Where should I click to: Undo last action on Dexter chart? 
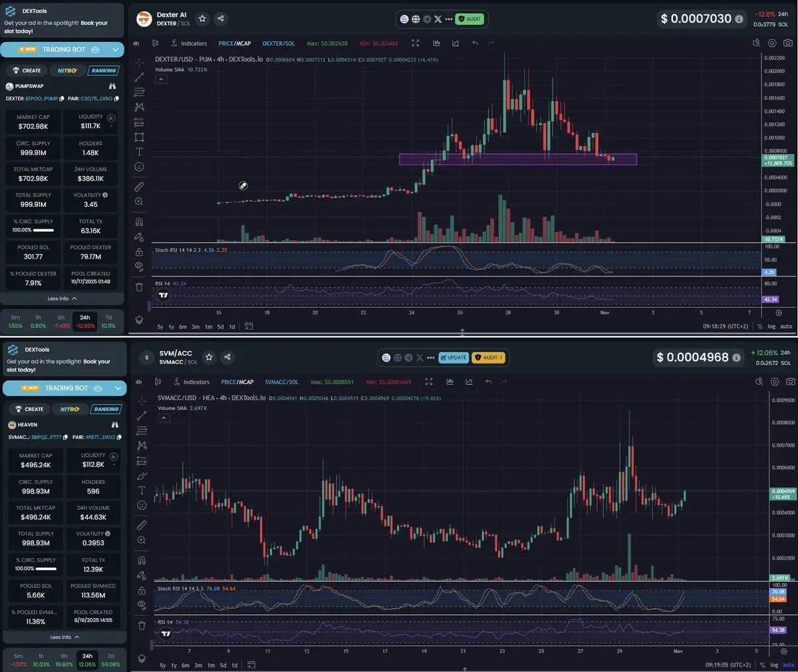[x=475, y=43]
